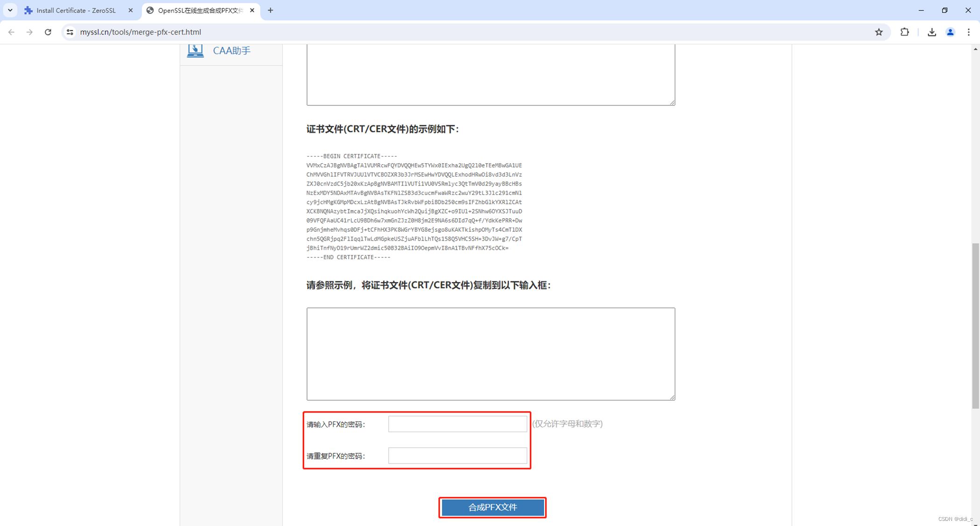
Task: Click the CAA助手 sidebar icon
Action: (196, 50)
